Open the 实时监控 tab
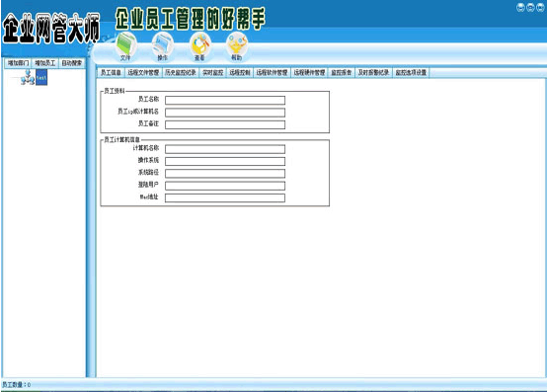 click(213, 72)
